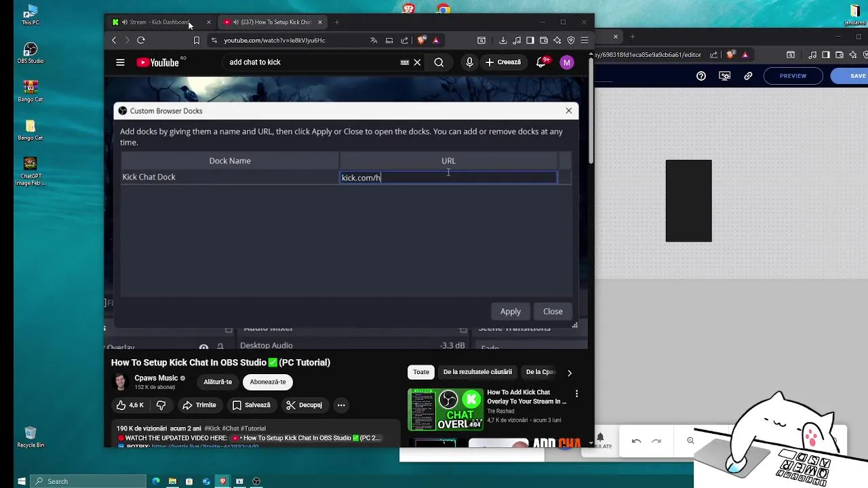Open the Cpaws Music channel name
The height and width of the screenshot is (488, 868).
point(156,378)
